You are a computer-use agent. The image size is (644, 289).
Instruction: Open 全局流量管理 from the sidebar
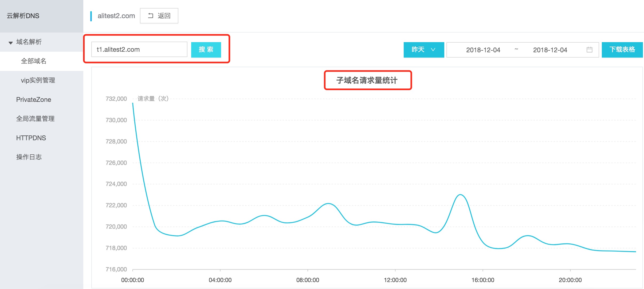pyautogui.click(x=35, y=119)
